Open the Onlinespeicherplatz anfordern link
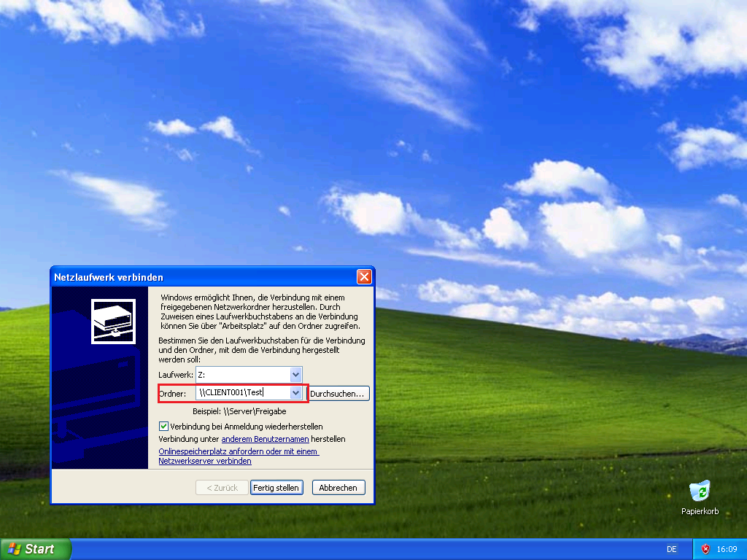 239,456
